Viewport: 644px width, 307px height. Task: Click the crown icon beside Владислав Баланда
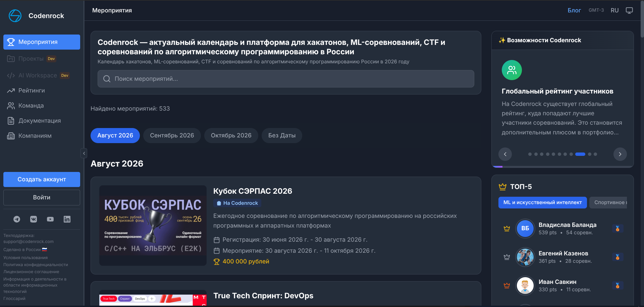[507, 229]
